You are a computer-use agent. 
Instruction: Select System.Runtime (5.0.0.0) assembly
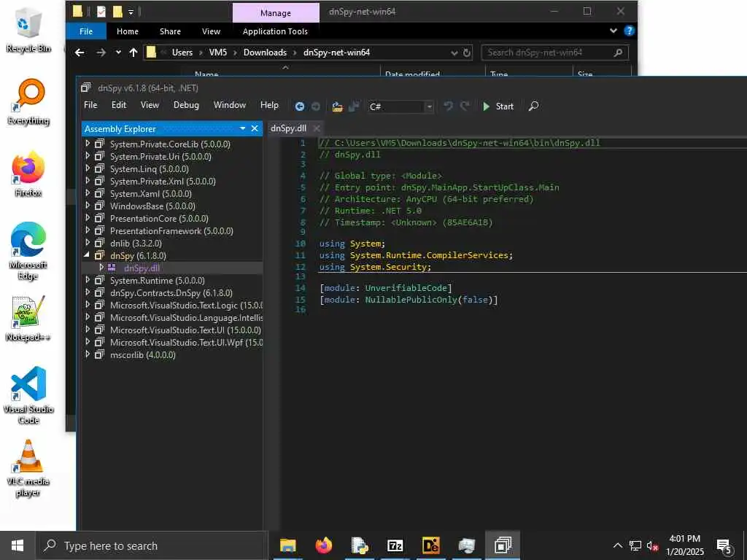point(158,281)
